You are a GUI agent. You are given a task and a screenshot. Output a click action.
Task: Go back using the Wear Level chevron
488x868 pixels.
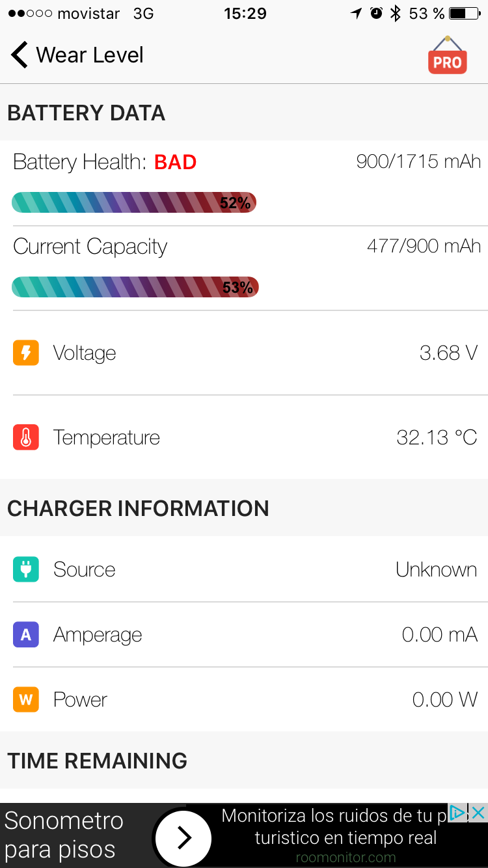[20, 55]
